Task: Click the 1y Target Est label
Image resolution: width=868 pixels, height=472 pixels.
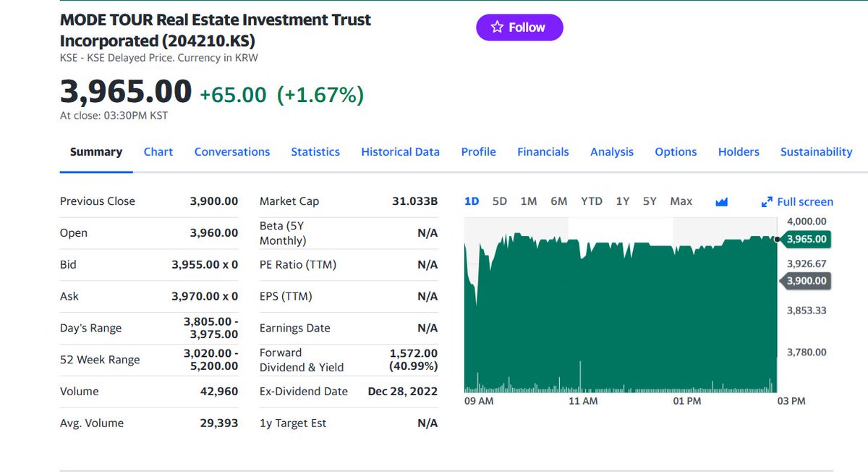Action: 293,423
